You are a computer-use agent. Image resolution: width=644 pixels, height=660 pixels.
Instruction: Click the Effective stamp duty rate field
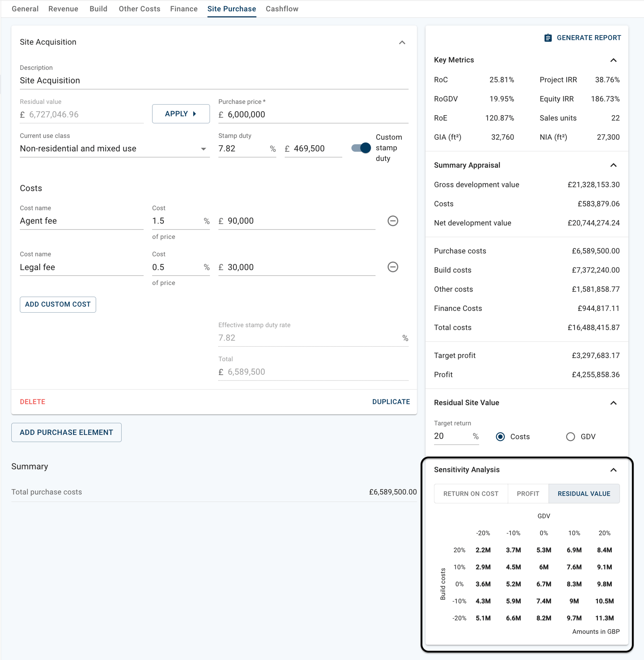click(313, 338)
